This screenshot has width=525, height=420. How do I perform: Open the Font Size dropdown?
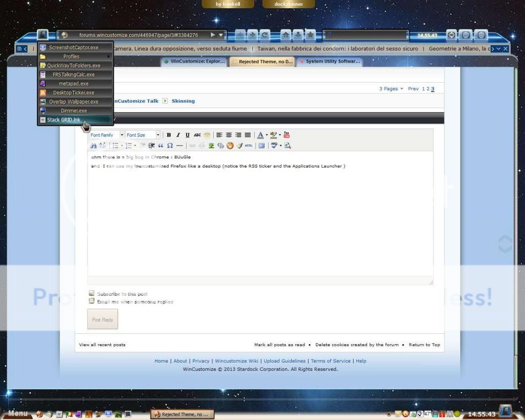[x=143, y=135]
